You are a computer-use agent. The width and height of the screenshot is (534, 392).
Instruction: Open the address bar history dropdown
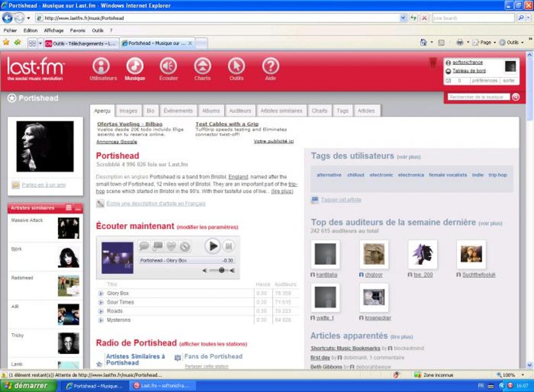pyautogui.click(x=402, y=17)
